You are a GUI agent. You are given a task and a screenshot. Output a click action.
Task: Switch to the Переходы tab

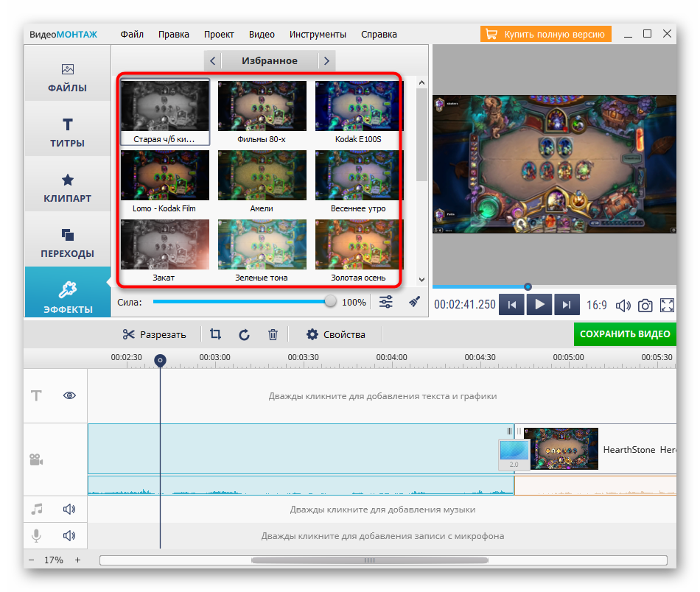67,243
